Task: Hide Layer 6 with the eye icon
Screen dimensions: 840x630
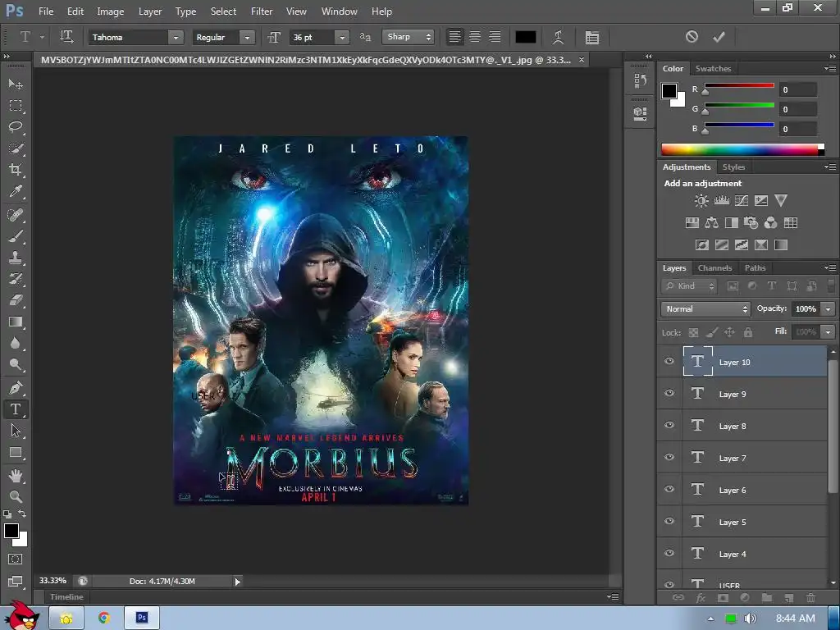Action: pos(669,490)
